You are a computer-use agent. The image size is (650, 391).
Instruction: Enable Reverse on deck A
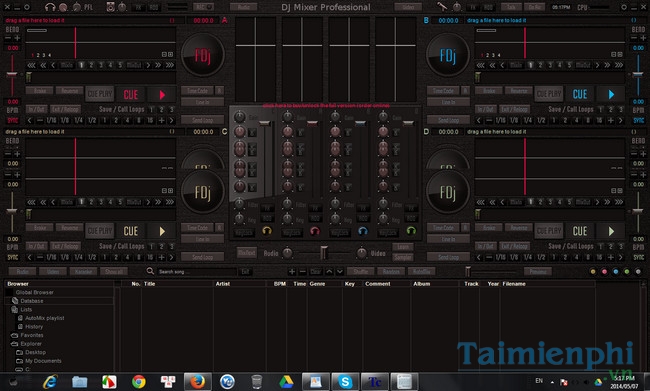(x=70, y=91)
